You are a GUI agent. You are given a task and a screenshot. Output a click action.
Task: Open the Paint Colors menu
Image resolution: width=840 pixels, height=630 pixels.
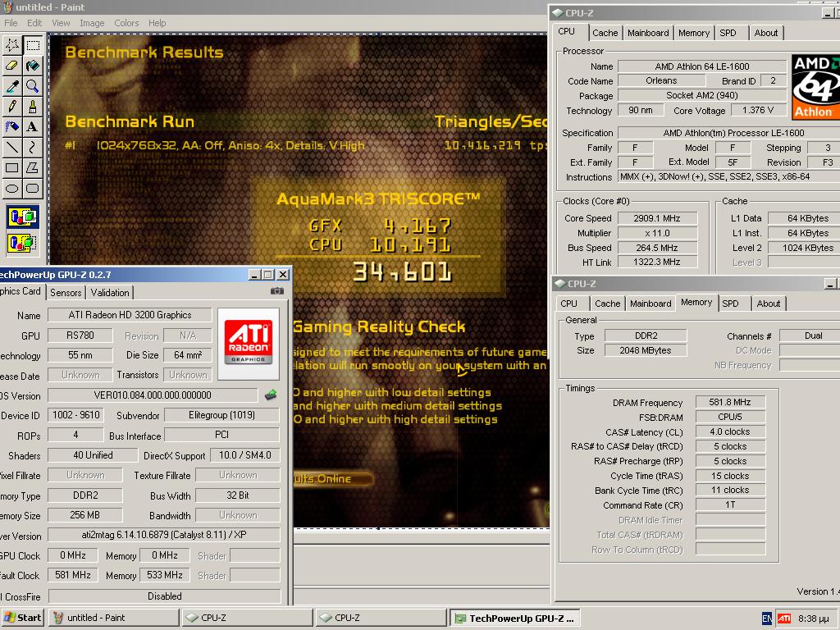(x=126, y=23)
